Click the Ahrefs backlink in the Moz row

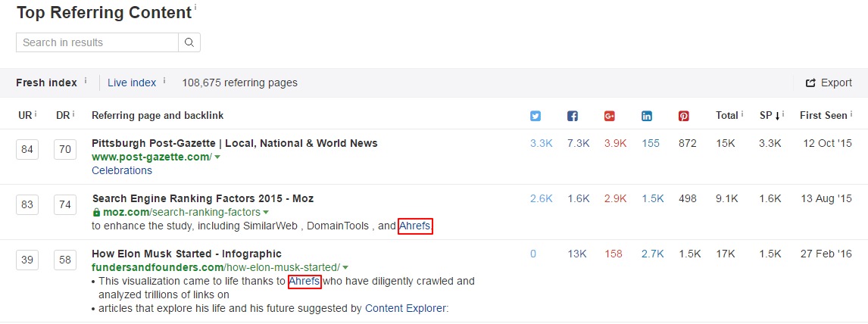pos(415,226)
